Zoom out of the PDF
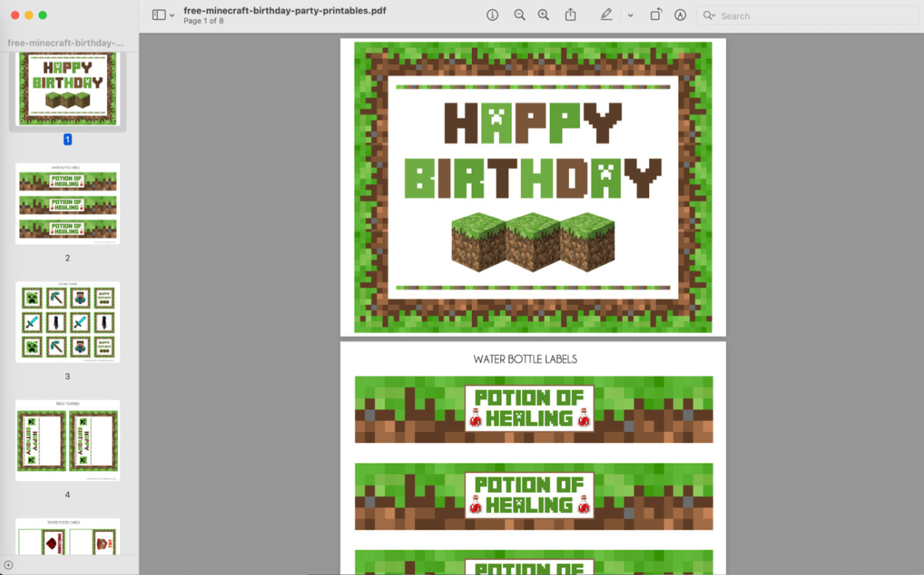 click(519, 15)
